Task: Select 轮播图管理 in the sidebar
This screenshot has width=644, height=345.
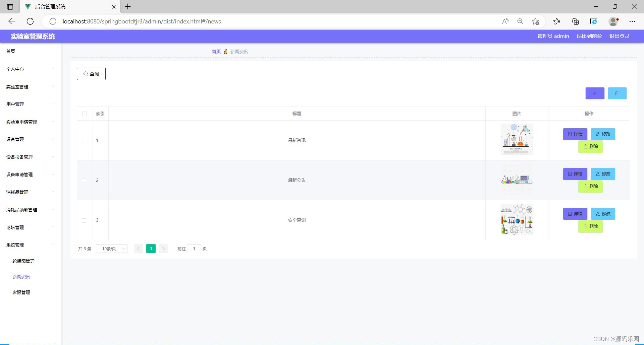Action: point(24,261)
